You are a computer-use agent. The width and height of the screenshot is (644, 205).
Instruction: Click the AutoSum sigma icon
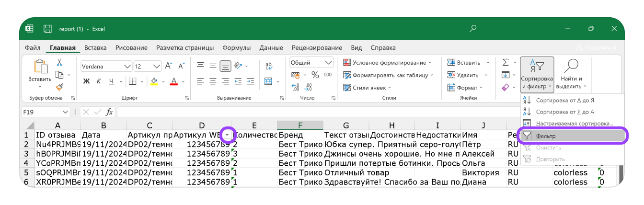[506, 63]
